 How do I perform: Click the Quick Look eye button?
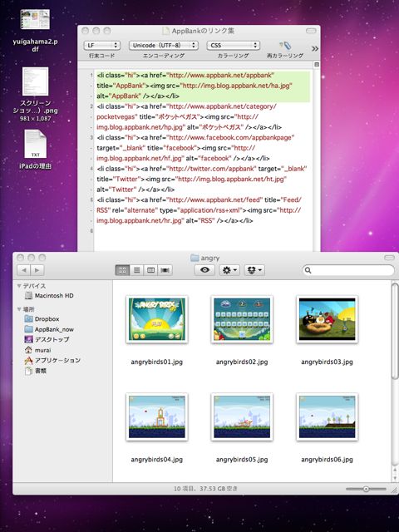coord(204,270)
